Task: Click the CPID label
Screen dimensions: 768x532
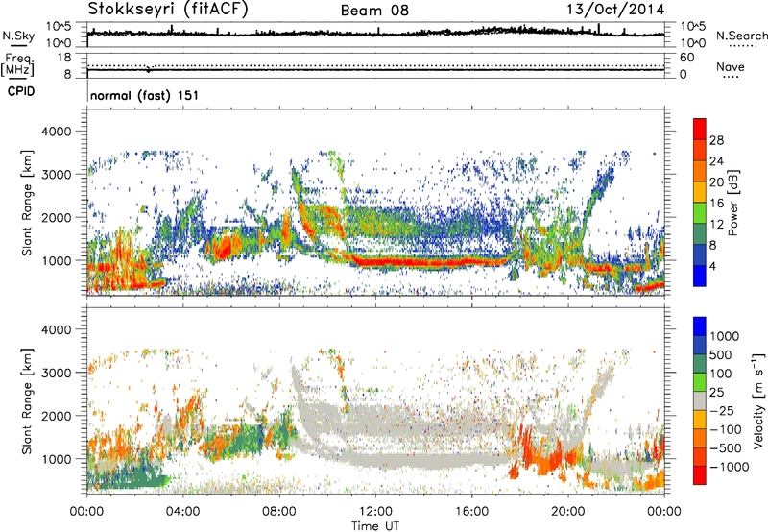Action: (x=21, y=91)
